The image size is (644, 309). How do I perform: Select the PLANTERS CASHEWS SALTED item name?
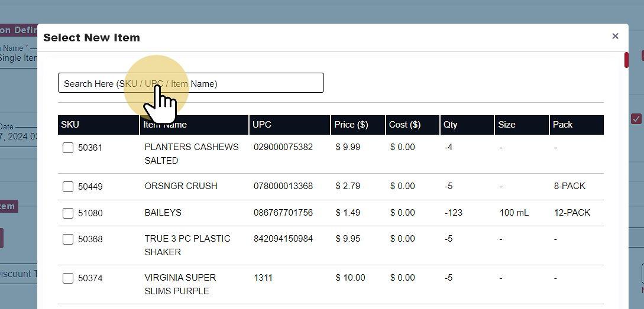(x=191, y=154)
